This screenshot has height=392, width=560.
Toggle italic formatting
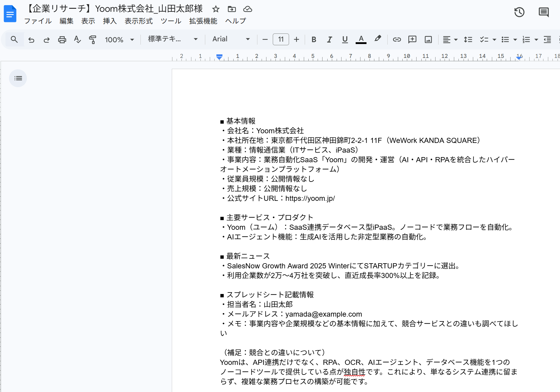click(x=329, y=40)
